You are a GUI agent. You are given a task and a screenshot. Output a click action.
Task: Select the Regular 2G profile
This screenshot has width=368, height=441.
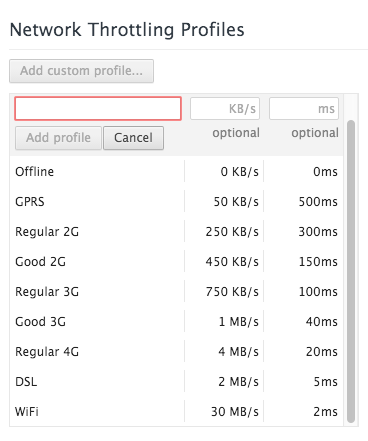[x=176, y=231]
